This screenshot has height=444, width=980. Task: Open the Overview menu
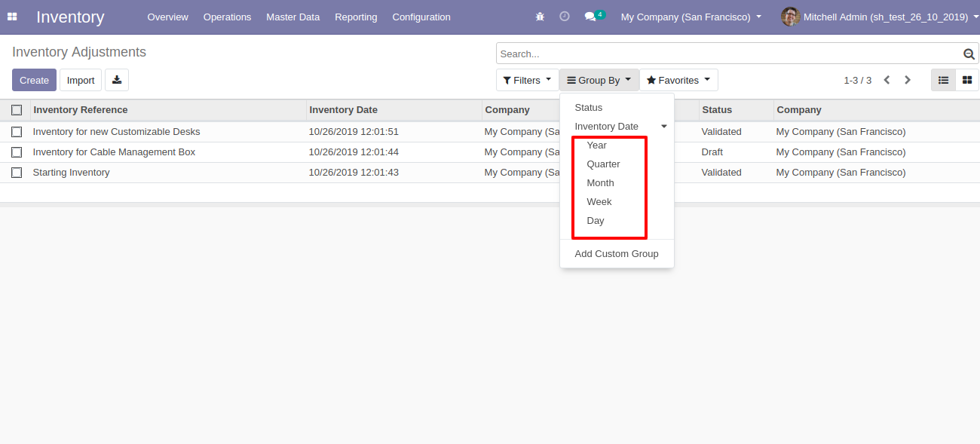[x=167, y=17]
